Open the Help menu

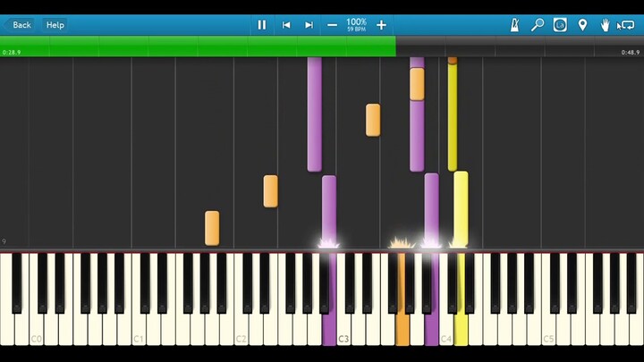[55, 25]
